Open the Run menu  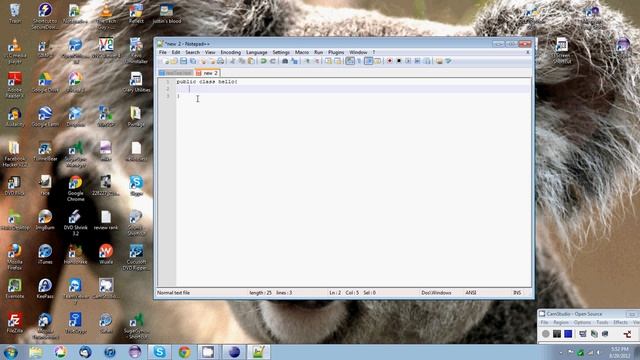point(318,52)
